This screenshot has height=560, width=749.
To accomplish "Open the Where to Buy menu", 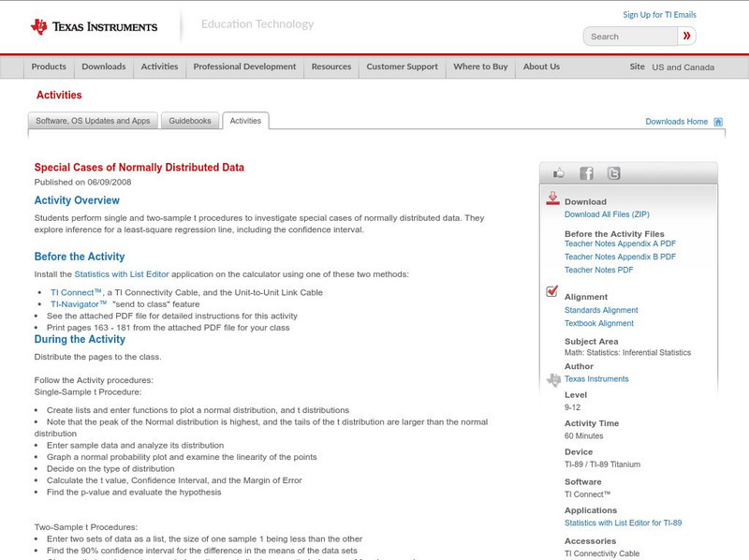I will (x=480, y=66).
